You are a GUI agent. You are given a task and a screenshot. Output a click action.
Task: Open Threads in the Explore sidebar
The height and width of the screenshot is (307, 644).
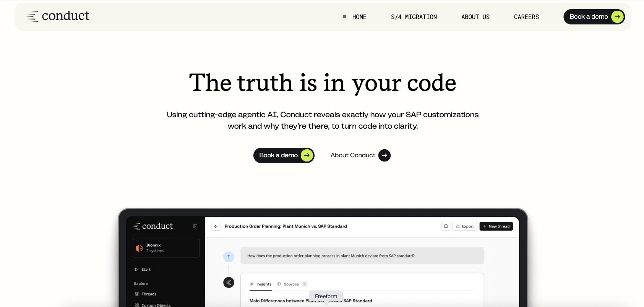click(149, 294)
